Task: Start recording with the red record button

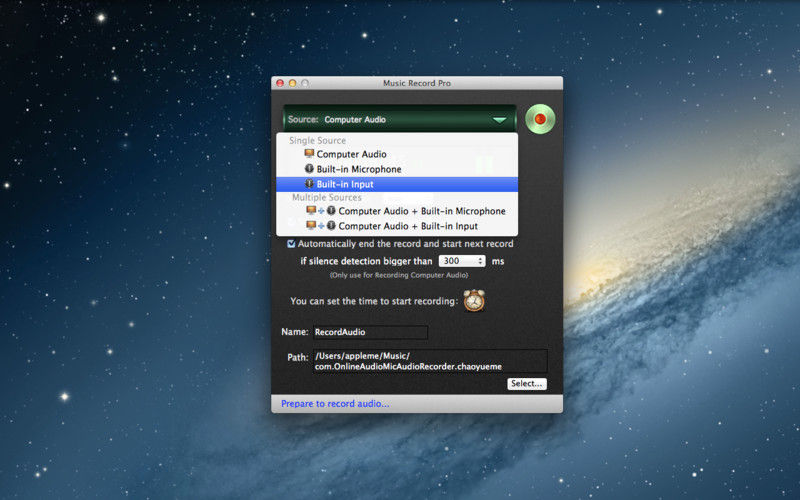Action: [x=540, y=119]
